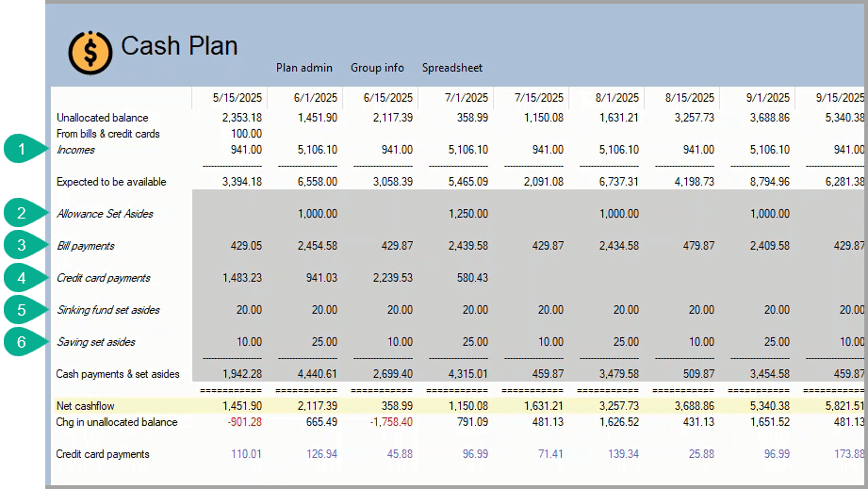Select purple credit card value 110.01
This screenshot has height=489, width=868.
246,455
